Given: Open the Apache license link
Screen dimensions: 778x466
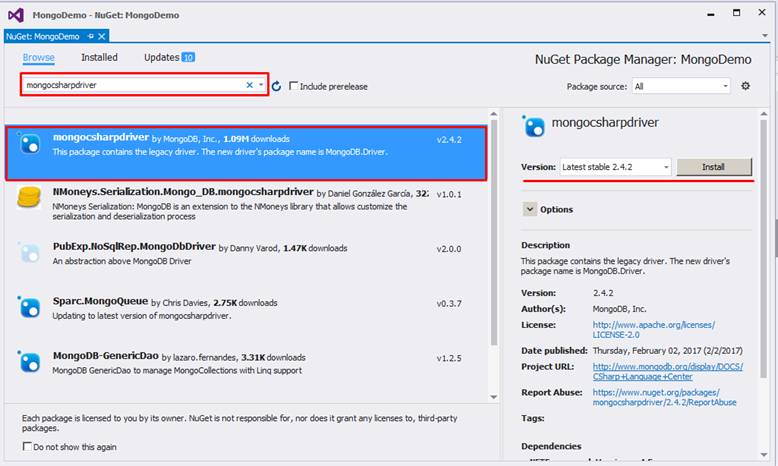Looking at the screenshot, I should click(653, 331).
